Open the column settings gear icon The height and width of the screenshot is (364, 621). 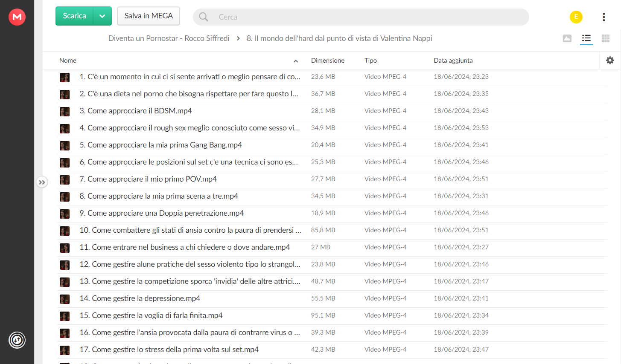pyautogui.click(x=610, y=61)
